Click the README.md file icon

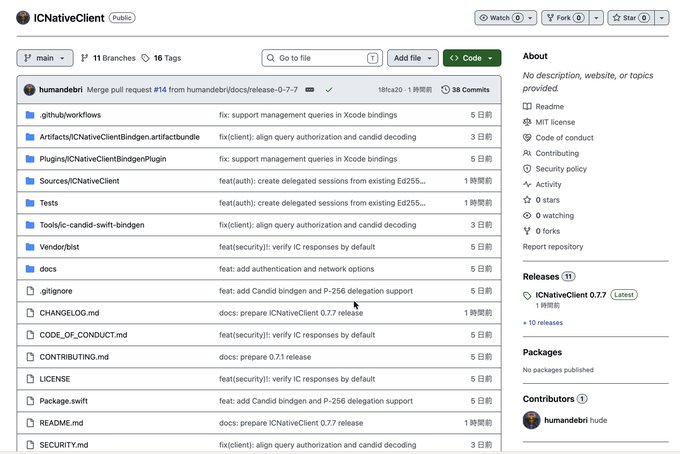pyautogui.click(x=30, y=423)
